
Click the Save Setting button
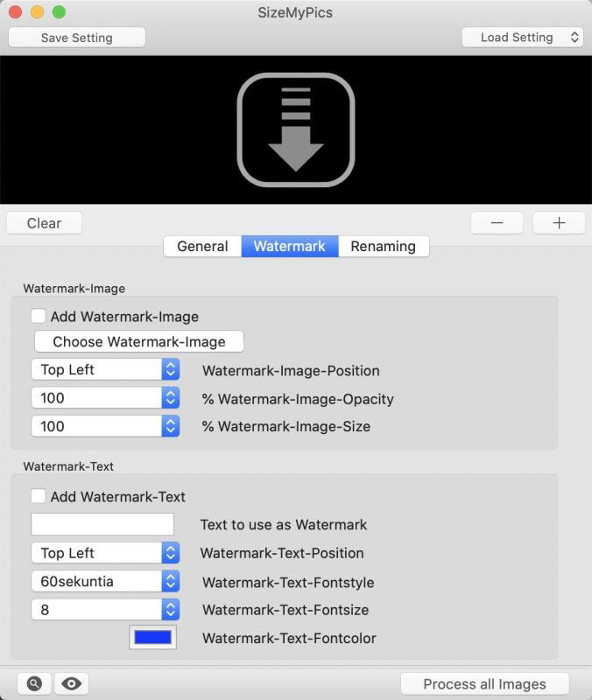[77, 38]
